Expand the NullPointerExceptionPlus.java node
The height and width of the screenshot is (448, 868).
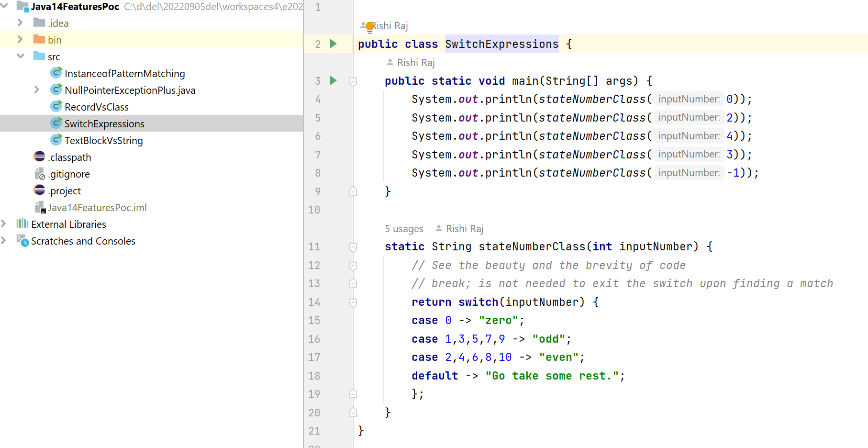click(x=37, y=90)
